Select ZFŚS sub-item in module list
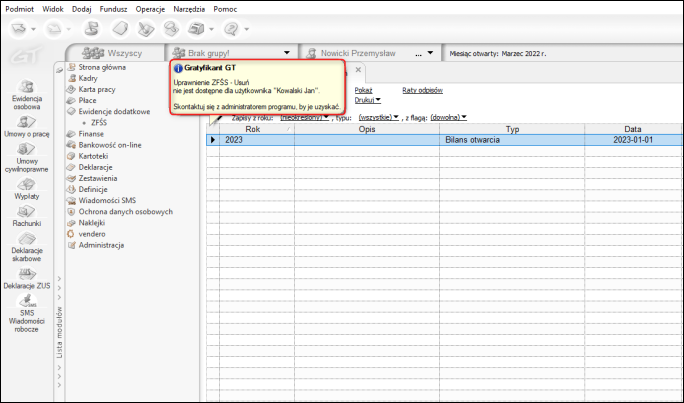 tap(99, 123)
